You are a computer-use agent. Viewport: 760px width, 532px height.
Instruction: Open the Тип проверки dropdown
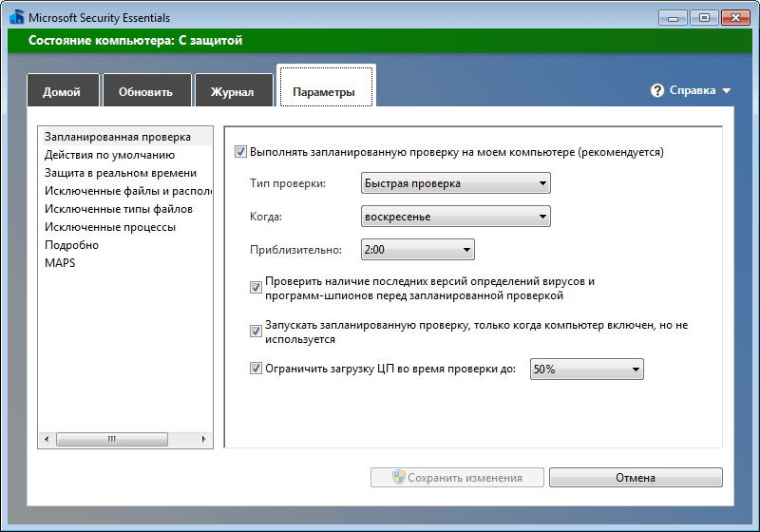coord(456,183)
